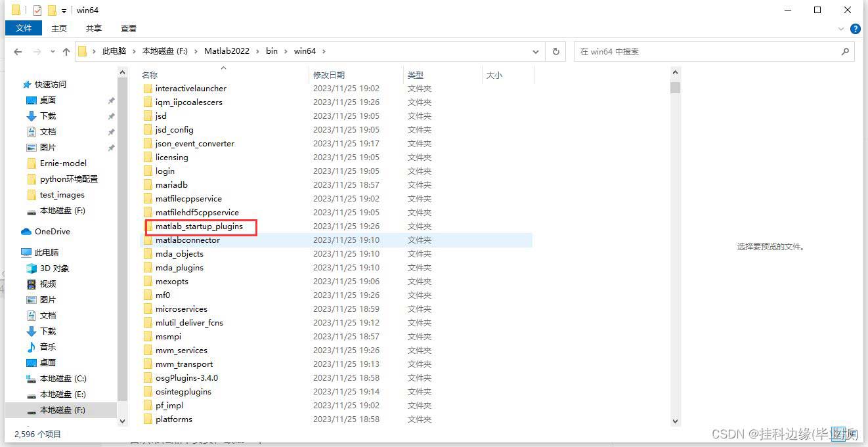Switch to large icons view in status bar
This screenshot has width=868, height=447.
(852, 434)
